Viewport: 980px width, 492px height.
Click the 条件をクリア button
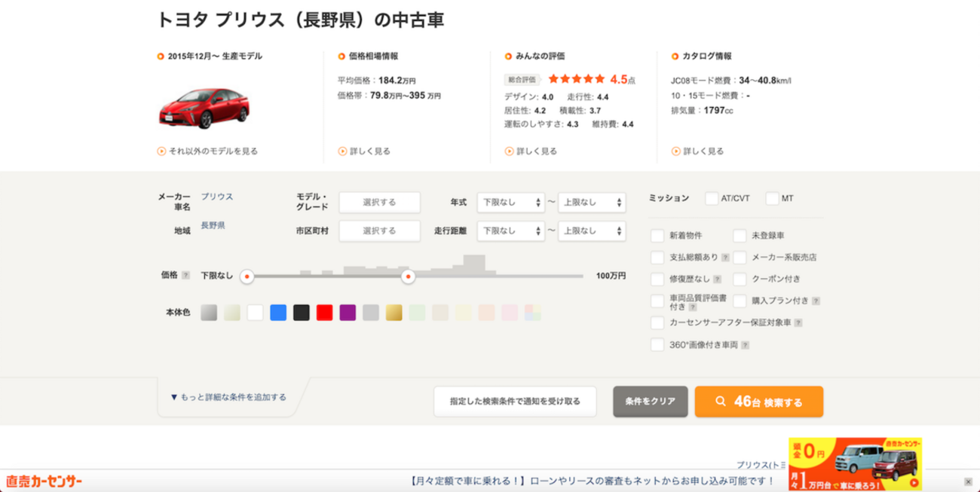click(650, 402)
